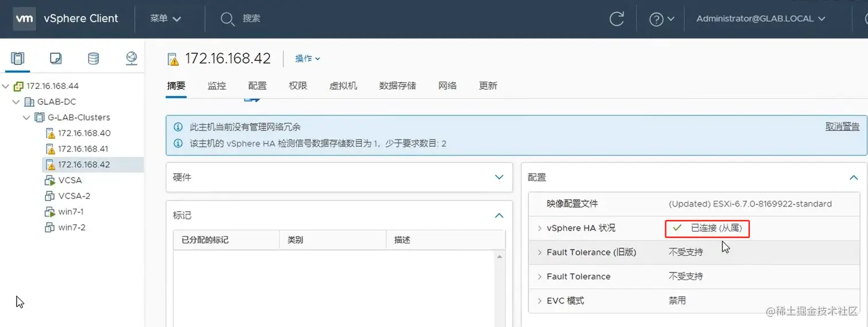Click VM icon beside VCSA-2
Screen dimensions: 868x327
(x=50, y=196)
